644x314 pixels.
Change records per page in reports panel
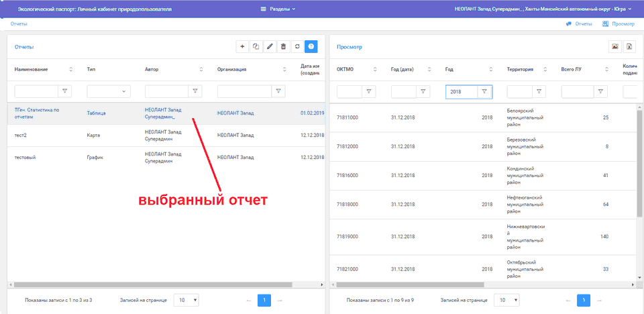click(186, 301)
